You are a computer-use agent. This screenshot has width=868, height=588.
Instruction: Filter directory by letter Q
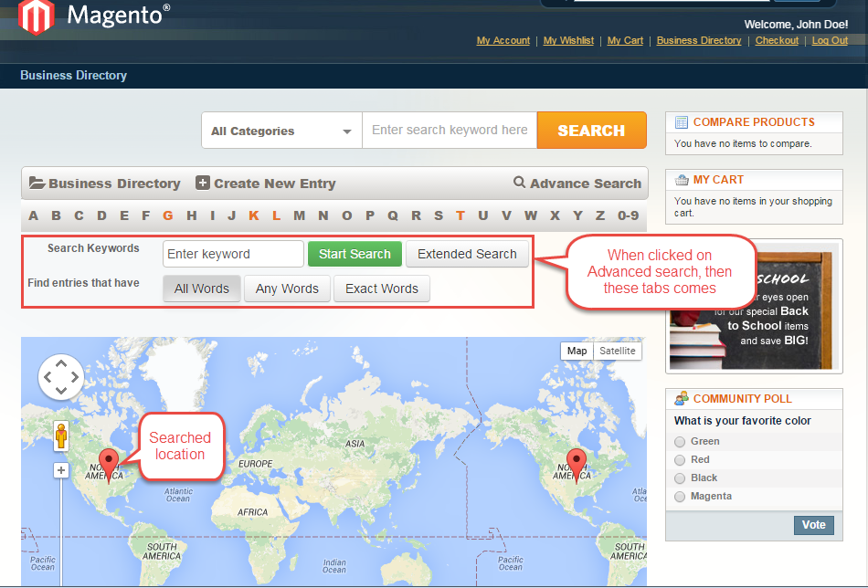393,215
